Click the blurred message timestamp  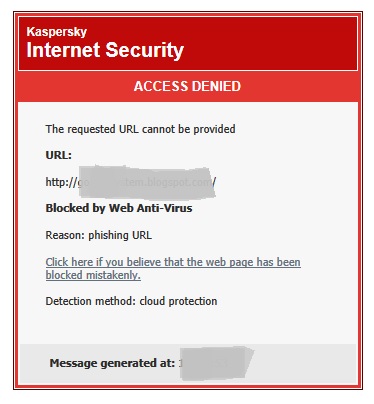coord(216,363)
